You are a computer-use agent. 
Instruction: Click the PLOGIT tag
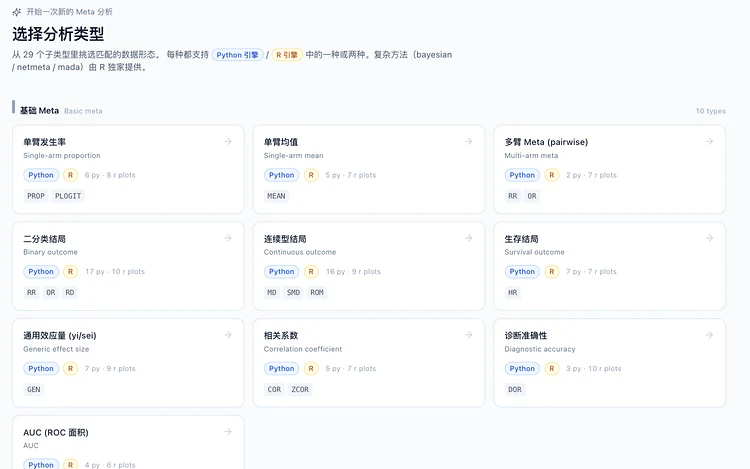tap(68, 196)
